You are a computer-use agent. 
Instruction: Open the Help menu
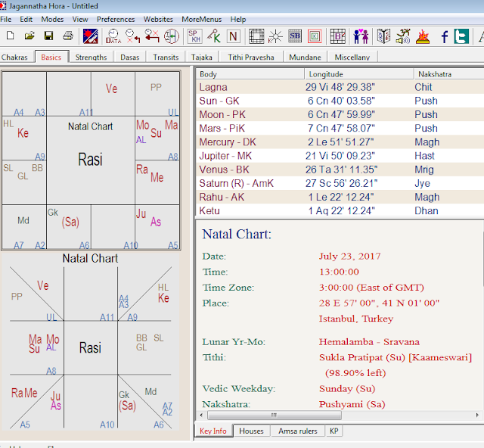(x=238, y=19)
